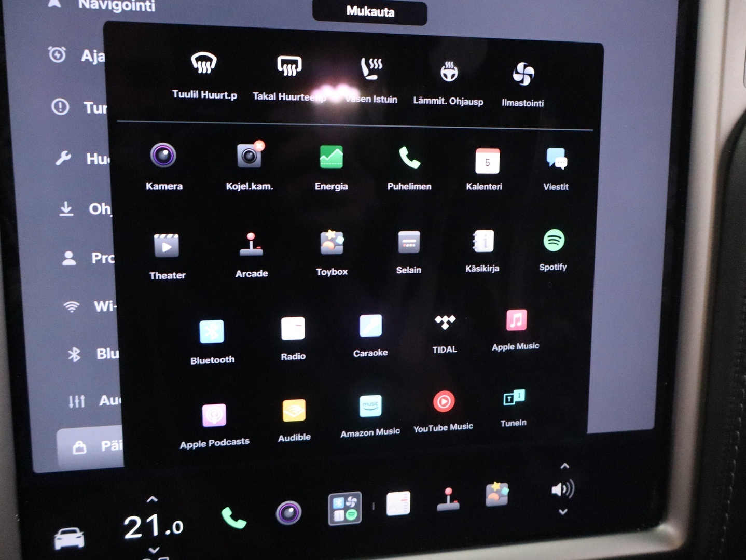
Task: Lower the temperature below 21.0
Action: point(154,550)
